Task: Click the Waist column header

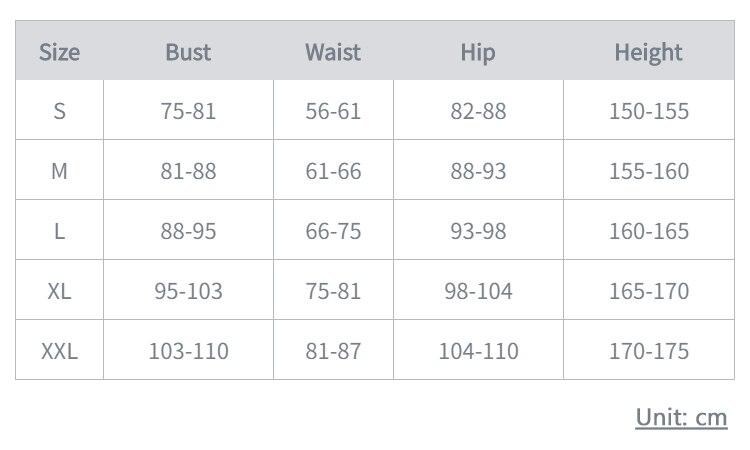Action: coord(333,52)
